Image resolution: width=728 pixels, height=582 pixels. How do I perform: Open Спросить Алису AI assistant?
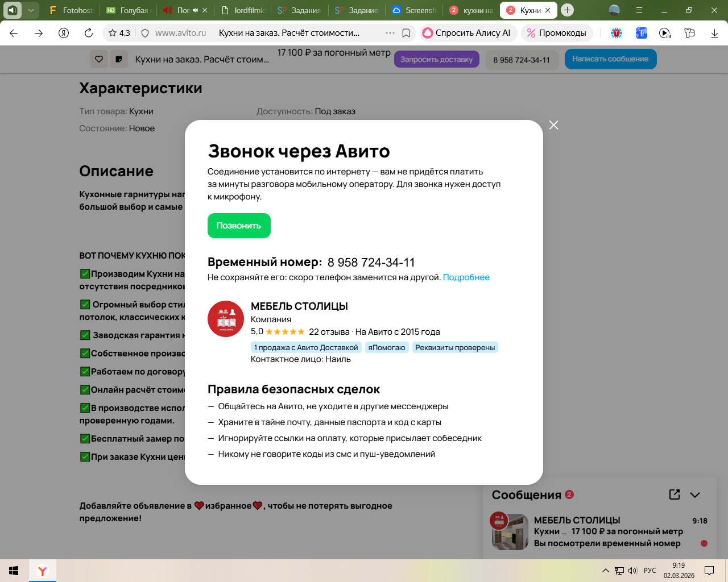pyautogui.click(x=468, y=33)
